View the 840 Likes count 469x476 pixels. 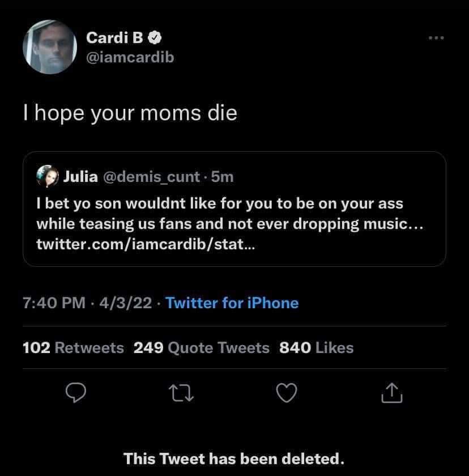315,348
